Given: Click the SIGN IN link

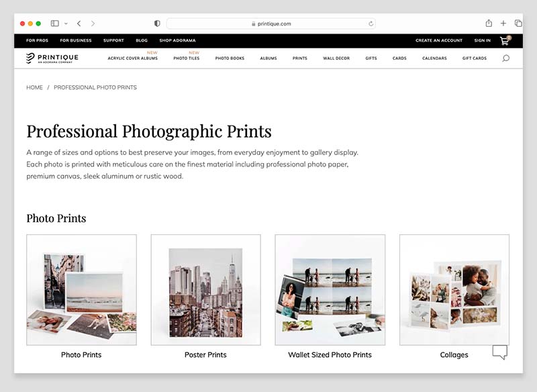Looking at the screenshot, I should pos(482,40).
